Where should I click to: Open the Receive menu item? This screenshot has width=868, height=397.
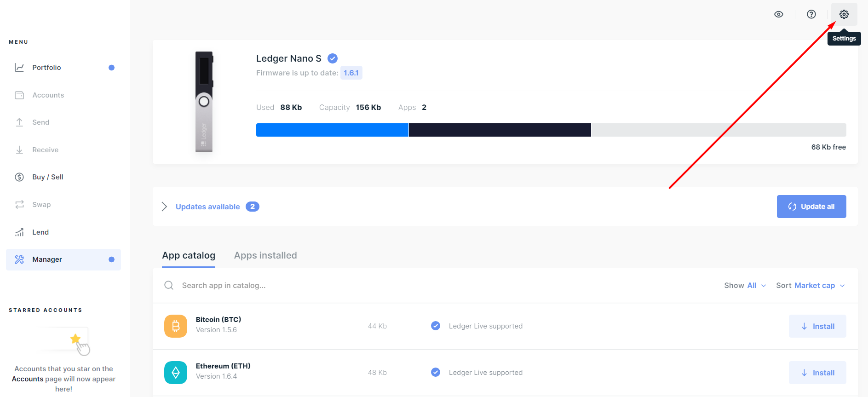click(63, 150)
